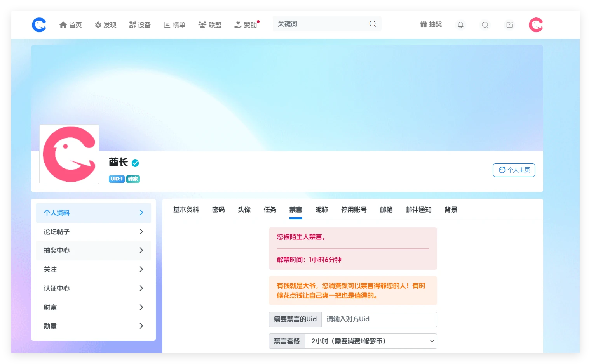The width and height of the screenshot is (591, 364).
Task: Click the compose post edit icon
Action: pos(509,25)
